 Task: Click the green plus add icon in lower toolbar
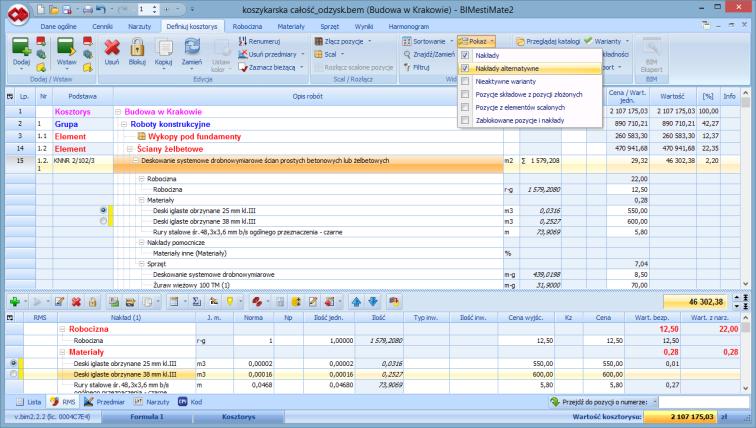pyautogui.click(x=15, y=302)
